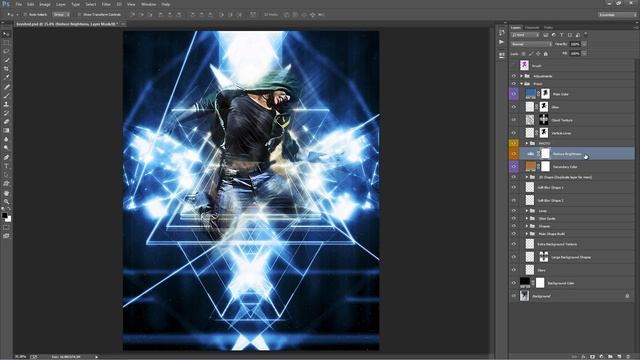Hide the Secondary Color layer
This screenshot has width=640, height=360.
click(x=514, y=167)
